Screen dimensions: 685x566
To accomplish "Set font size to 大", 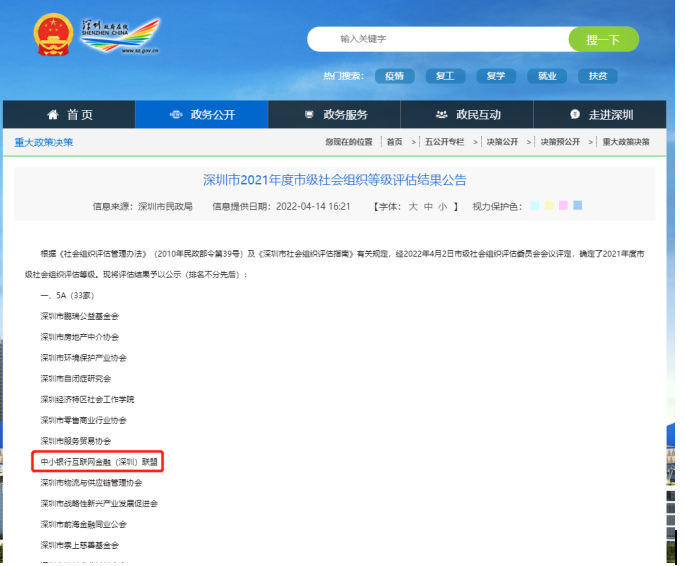I will (413, 207).
